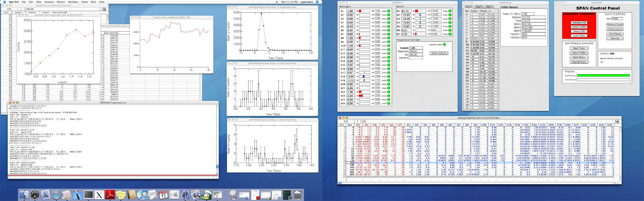644x201 pixels.
Task: Open Dashboard gauge icon in the Dock
Action: [x=35, y=194]
